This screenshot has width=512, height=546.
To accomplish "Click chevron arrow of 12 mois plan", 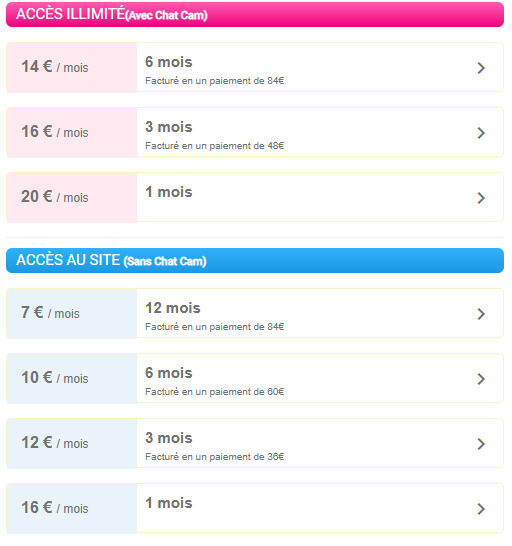I will pos(481,314).
